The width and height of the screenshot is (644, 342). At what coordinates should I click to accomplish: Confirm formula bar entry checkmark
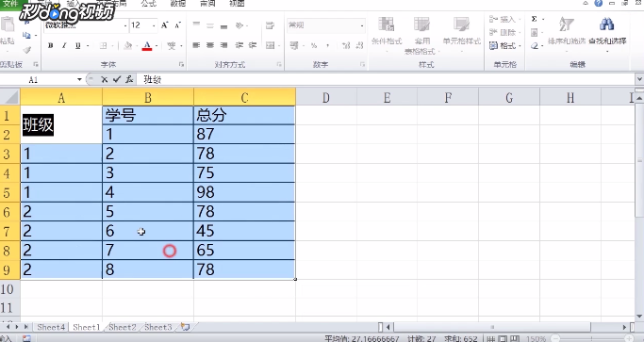pos(117,79)
